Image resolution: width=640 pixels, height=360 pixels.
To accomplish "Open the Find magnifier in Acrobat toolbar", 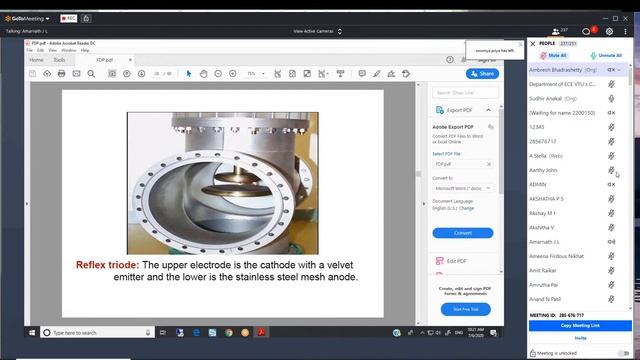I will (91, 74).
